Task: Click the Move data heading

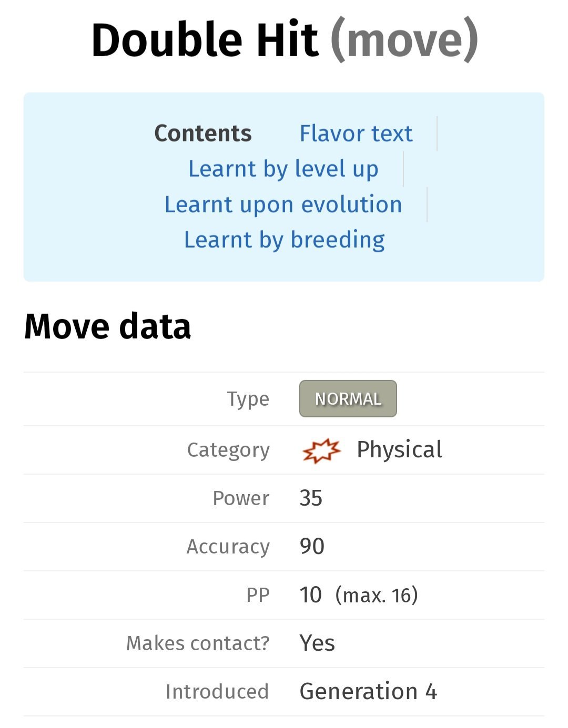Action: pos(108,326)
